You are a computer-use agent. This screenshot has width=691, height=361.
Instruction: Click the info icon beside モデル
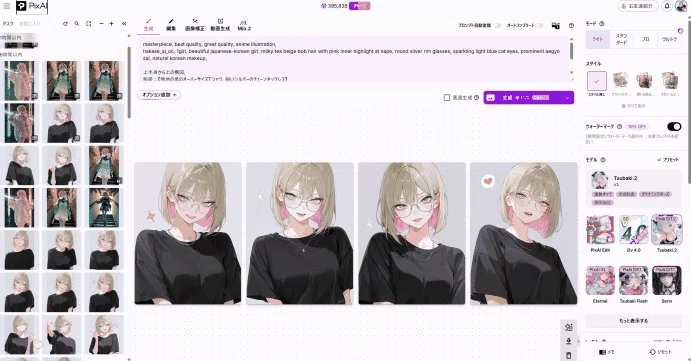(x=603, y=160)
